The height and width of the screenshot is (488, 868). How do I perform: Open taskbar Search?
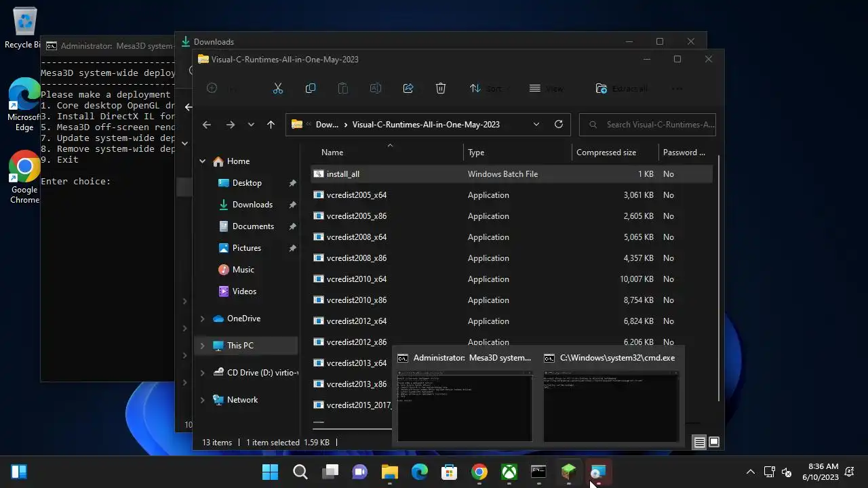point(300,472)
